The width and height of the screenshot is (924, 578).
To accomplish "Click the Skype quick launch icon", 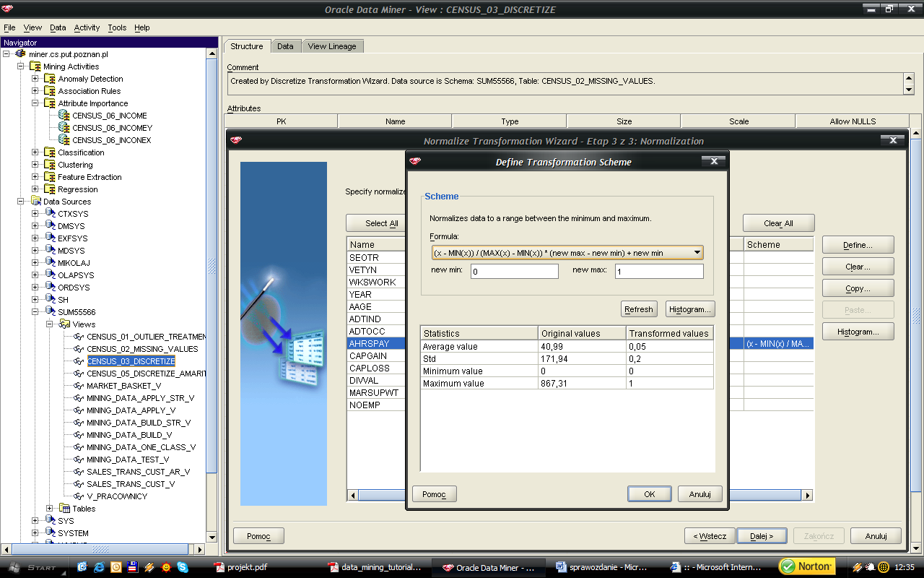I will [182, 567].
